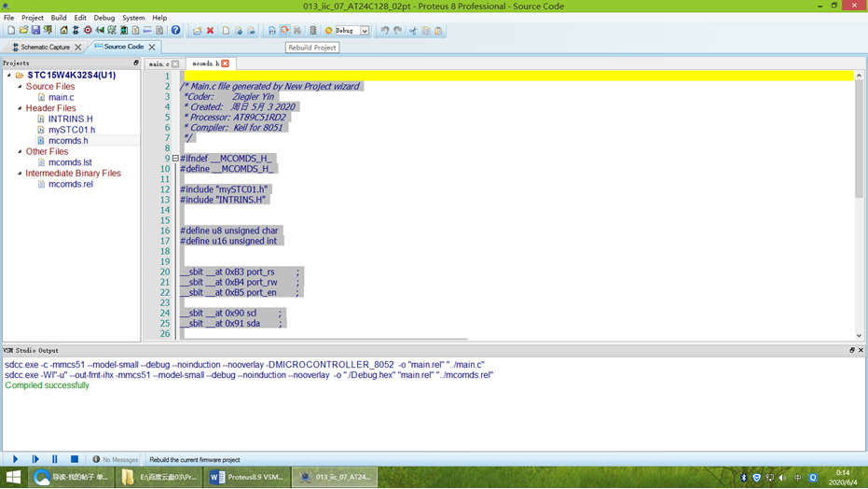The image size is (868, 489).
Task: Click the Rebuild Project toolbar icon
Action: pos(284,31)
